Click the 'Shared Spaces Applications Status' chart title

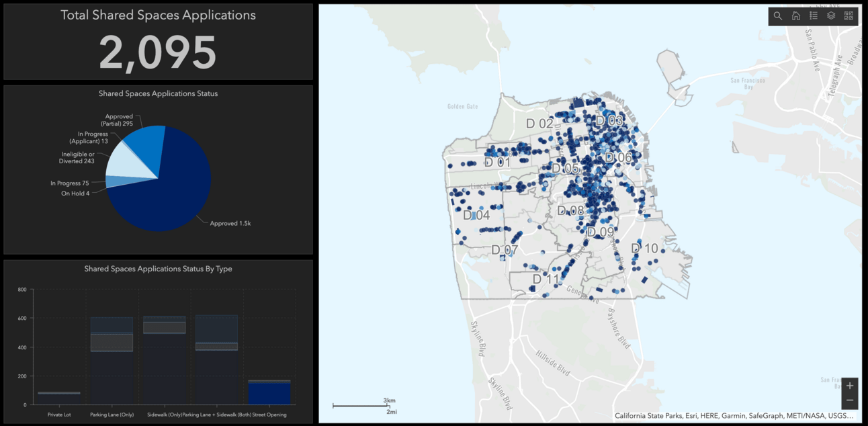158,93
